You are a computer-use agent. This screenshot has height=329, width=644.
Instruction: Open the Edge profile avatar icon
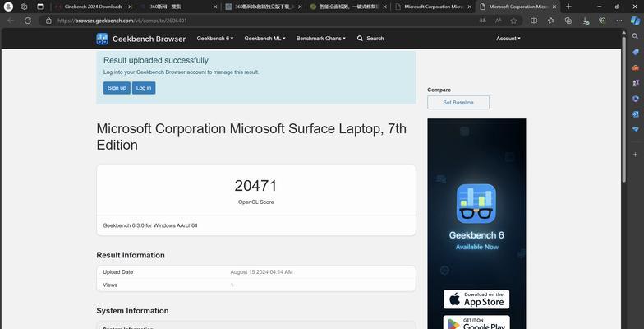[x=8, y=7]
